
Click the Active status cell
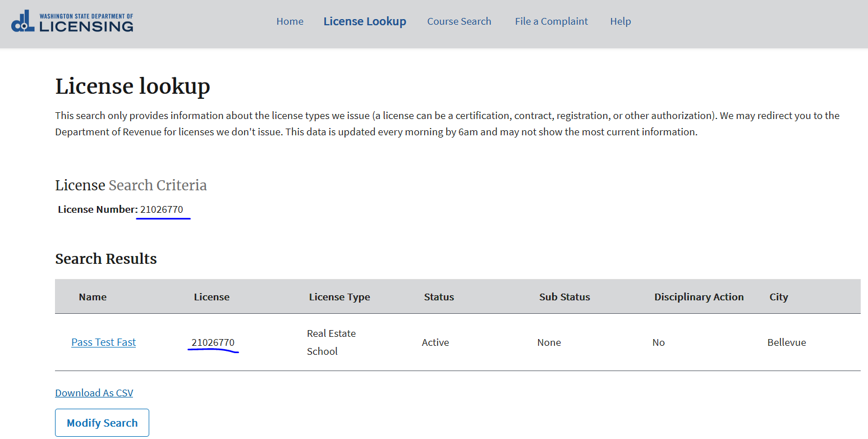(435, 342)
